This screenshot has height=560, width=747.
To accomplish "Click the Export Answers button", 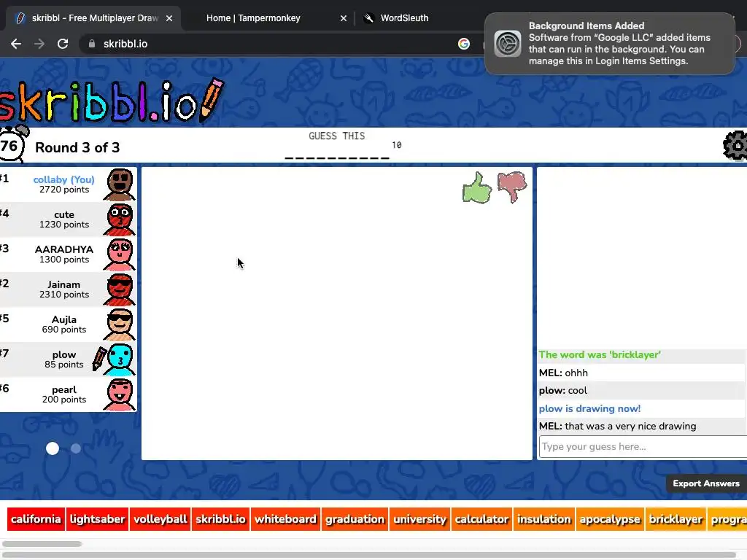I will [x=706, y=483].
